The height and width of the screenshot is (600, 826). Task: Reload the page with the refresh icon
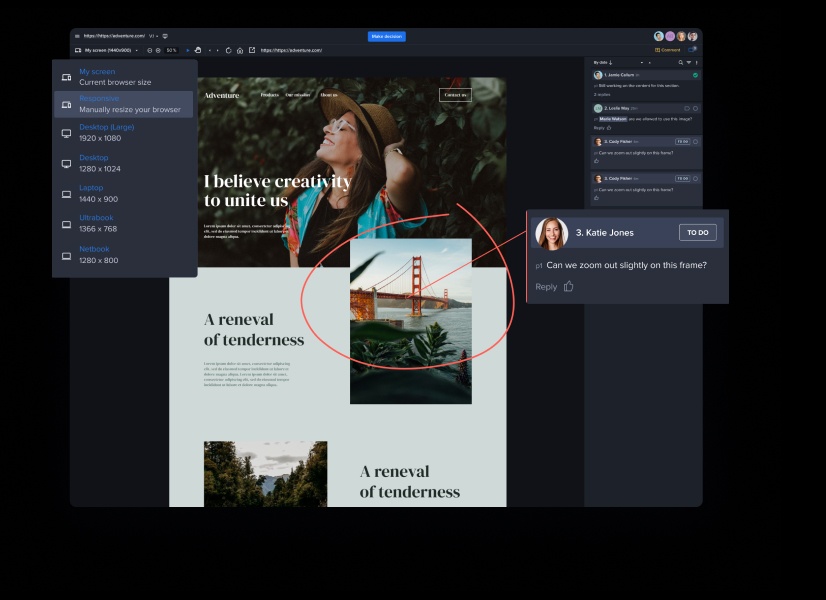(229, 51)
